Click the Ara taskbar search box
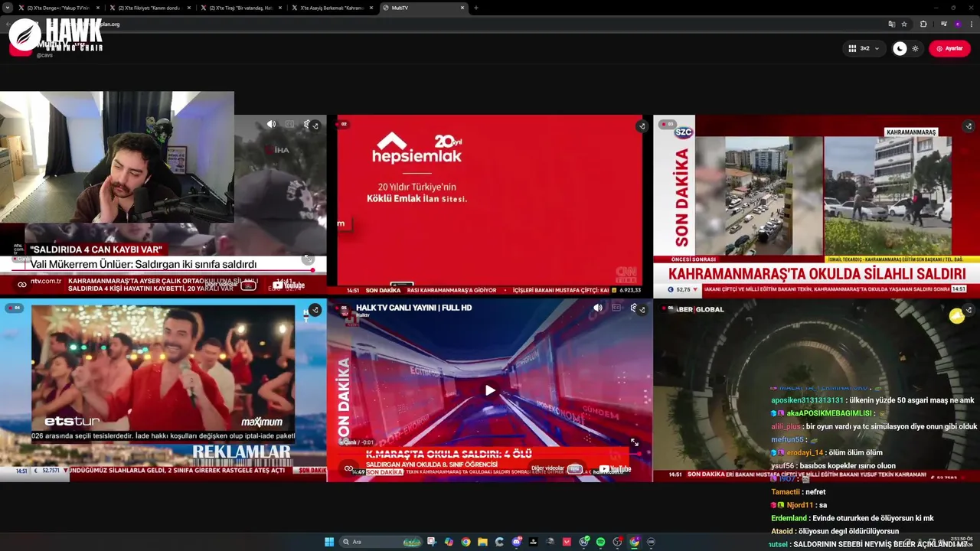The image size is (980, 551). (382, 542)
